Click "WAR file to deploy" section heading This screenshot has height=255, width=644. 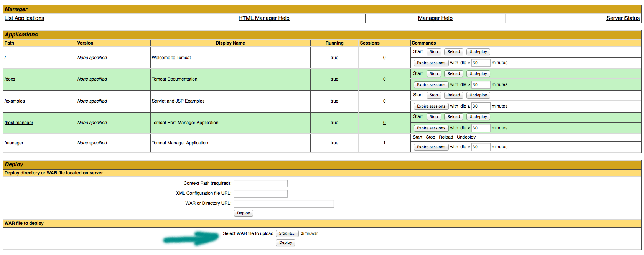coord(24,223)
